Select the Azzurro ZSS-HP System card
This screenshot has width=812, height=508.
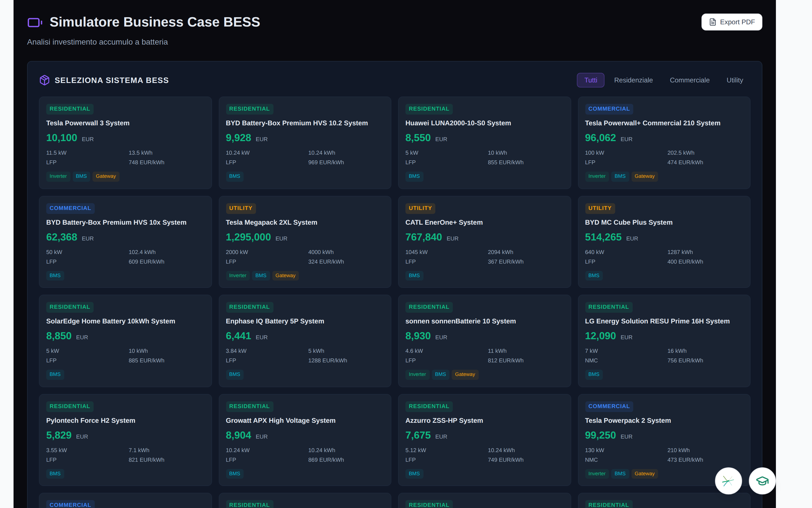pos(484,440)
